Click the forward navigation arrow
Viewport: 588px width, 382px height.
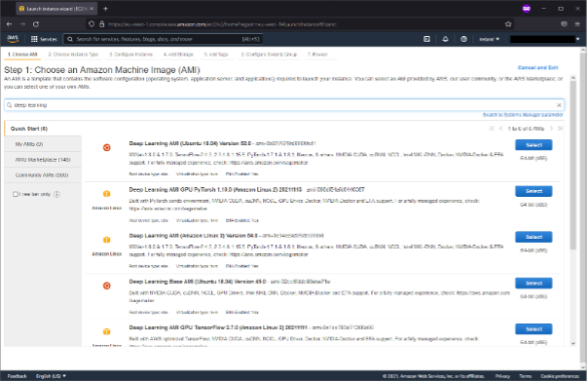(22, 24)
